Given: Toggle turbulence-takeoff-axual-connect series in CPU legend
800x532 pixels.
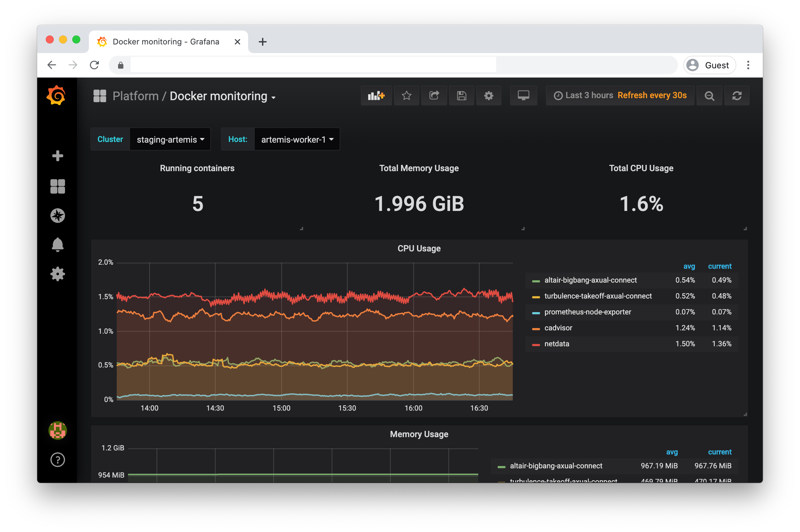Looking at the screenshot, I should (598, 296).
